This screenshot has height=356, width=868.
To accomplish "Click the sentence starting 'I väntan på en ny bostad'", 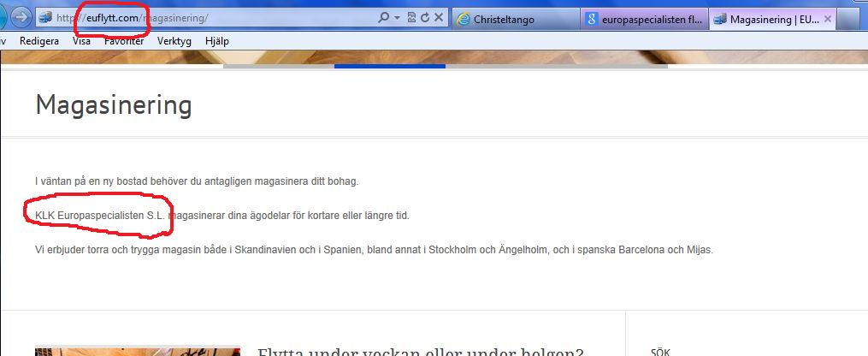I will coord(197,181).
